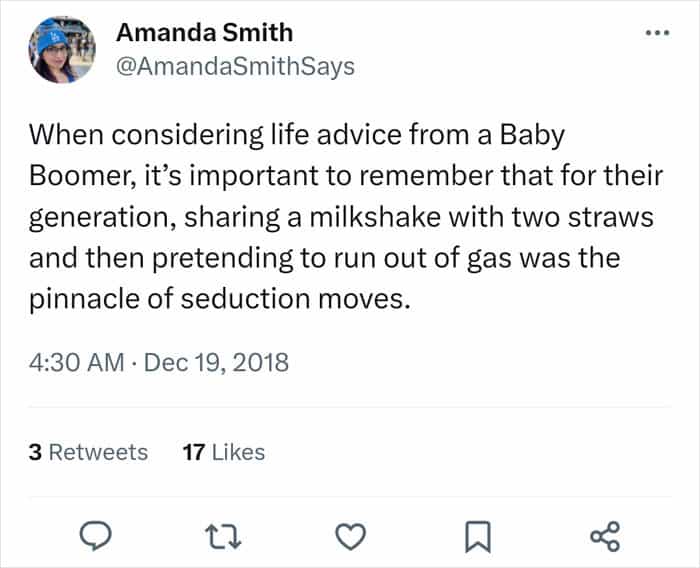This screenshot has width=700, height=568.
Task: View the 17 Likes list
Action: coord(224,452)
